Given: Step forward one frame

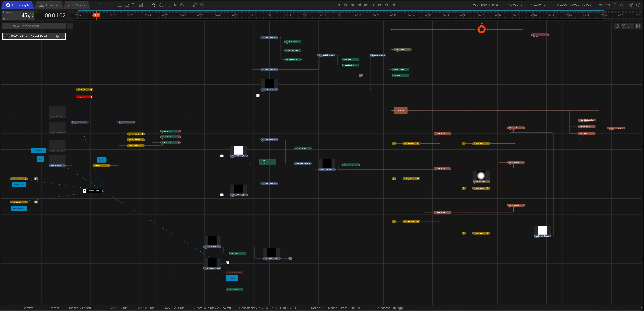Looking at the screenshot, I should click(373, 5).
